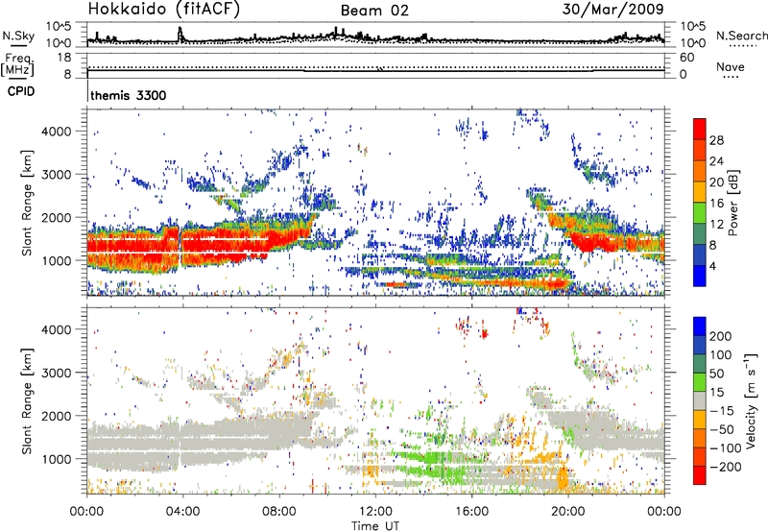Image resolution: width=768 pixels, height=532 pixels.
Task: Click the '4000' tick of the Power panel
Action: (56, 132)
